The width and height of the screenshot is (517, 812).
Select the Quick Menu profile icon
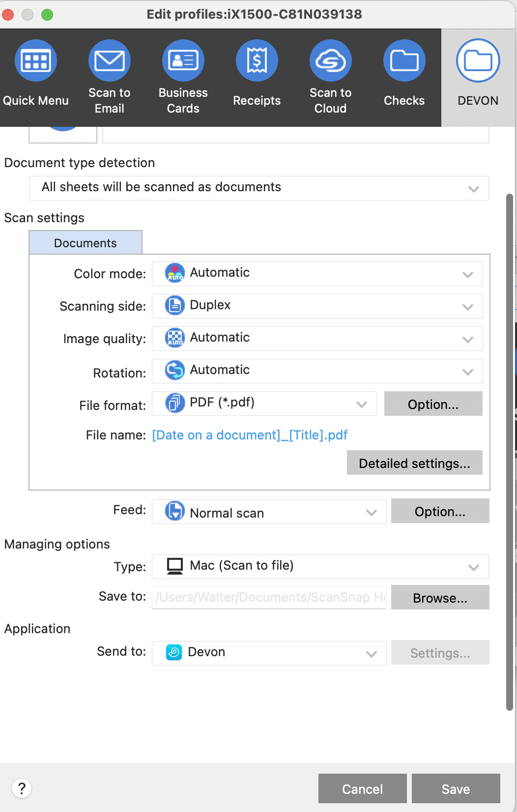pos(36,61)
